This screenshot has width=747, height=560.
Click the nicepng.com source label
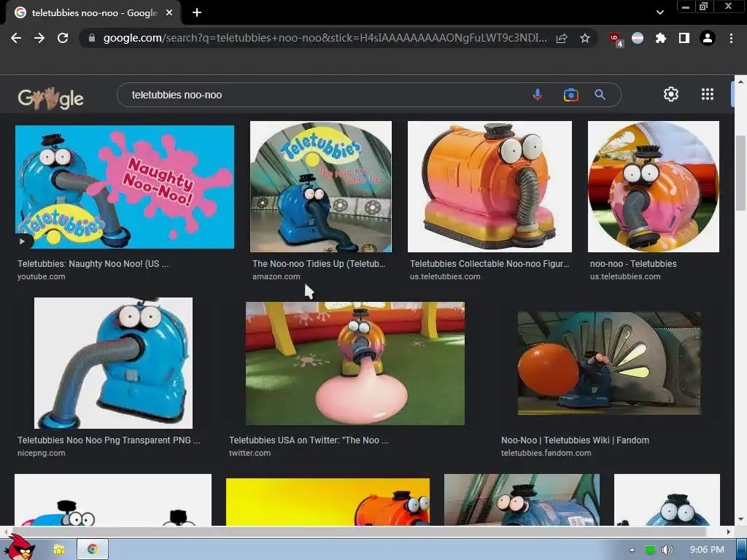coord(42,453)
